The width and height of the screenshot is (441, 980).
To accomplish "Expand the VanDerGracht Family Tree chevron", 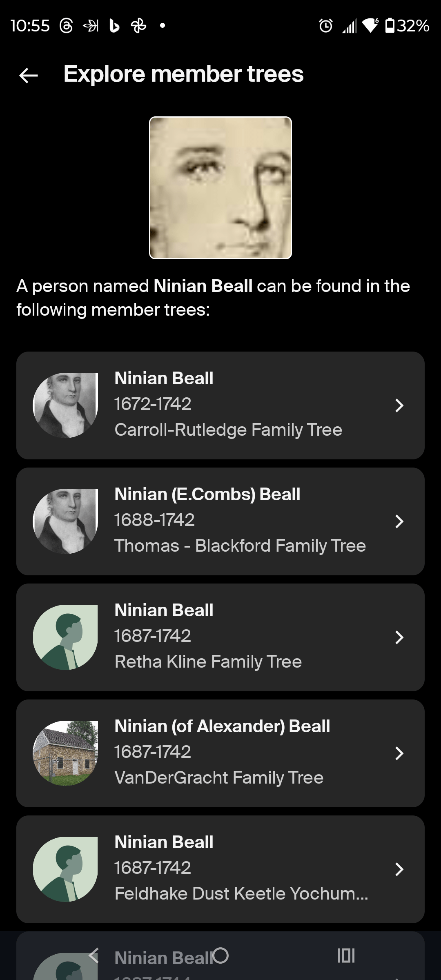I will 399,753.
